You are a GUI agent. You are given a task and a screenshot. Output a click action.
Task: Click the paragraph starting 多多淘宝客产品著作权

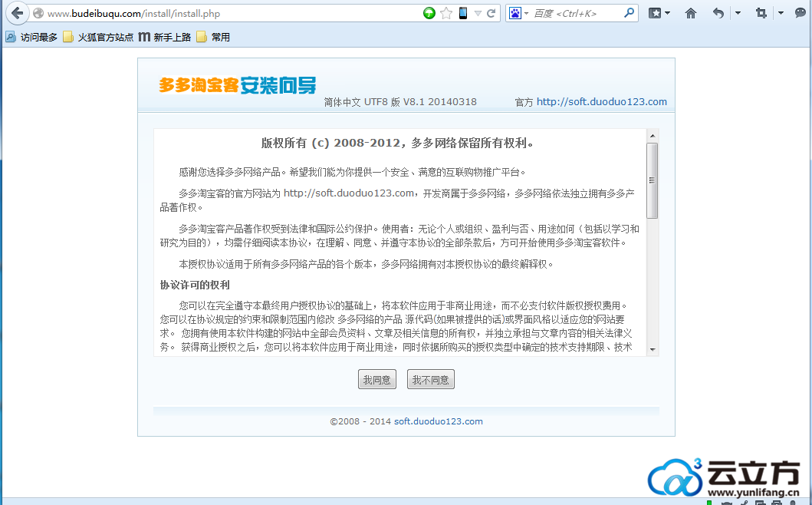point(399,236)
